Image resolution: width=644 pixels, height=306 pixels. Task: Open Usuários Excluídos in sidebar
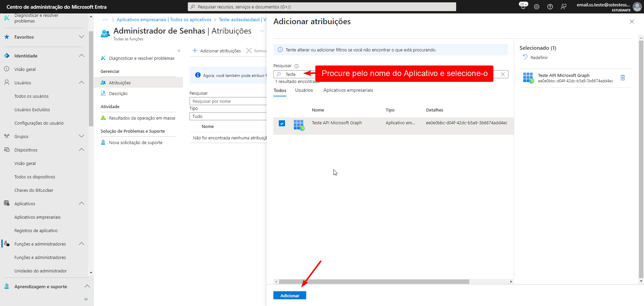point(32,110)
